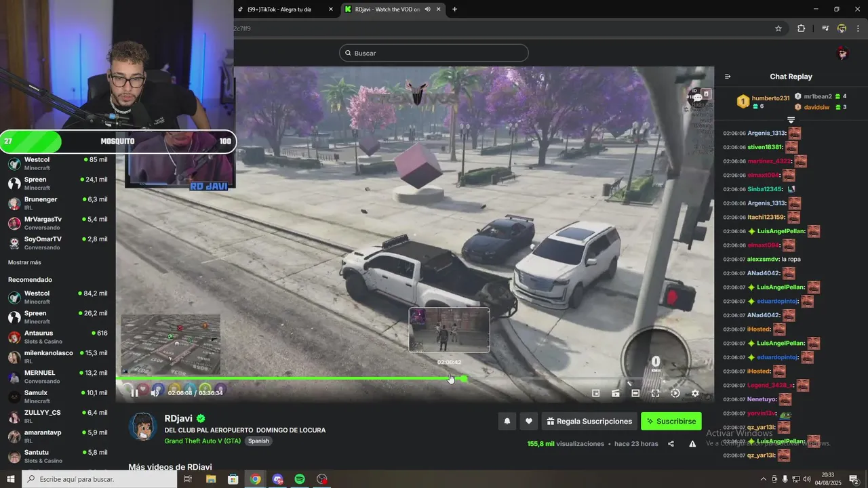Change playback speed in video player
Screen dimensions: 868x488
[675, 393]
